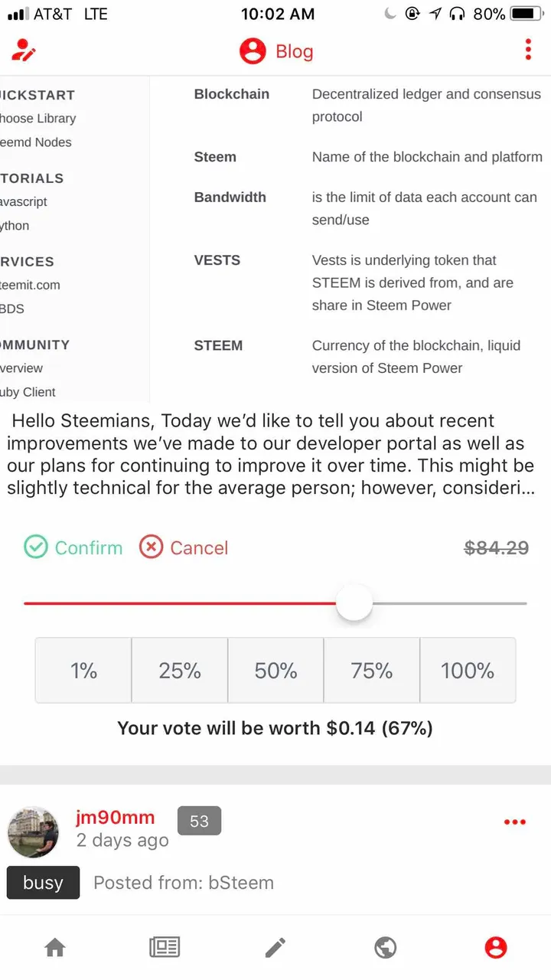This screenshot has height=980, width=551.
Task: Click the vote weight slider handle
Action: point(354,603)
